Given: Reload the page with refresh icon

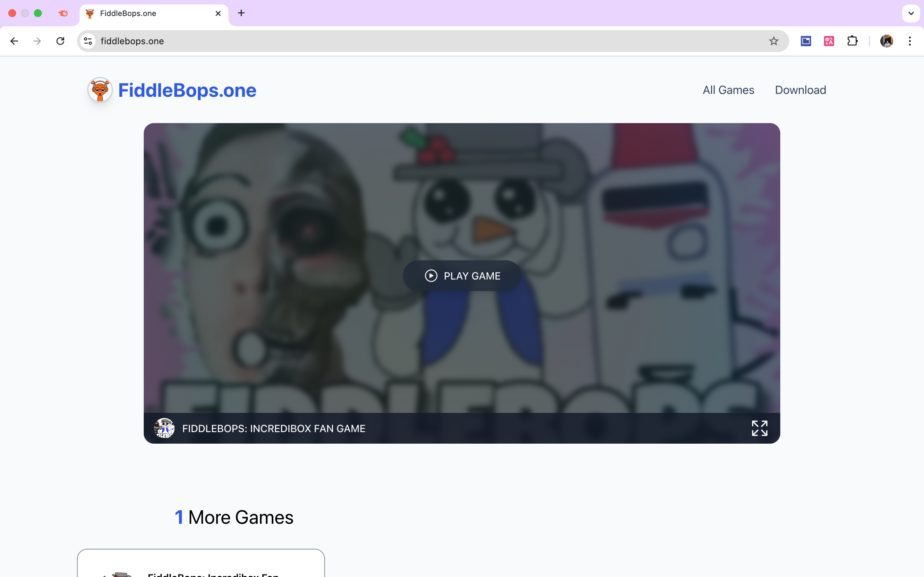Looking at the screenshot, I should coord(60,41).
